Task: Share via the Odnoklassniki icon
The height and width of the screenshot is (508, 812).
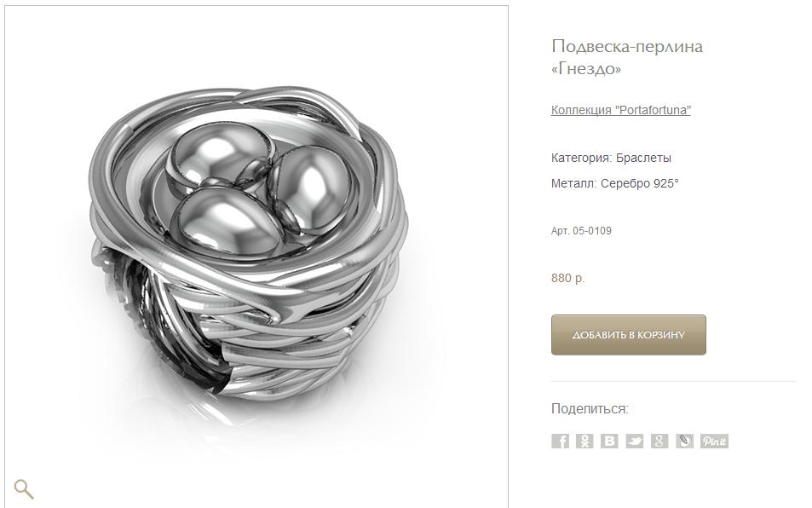Action: 585,442
